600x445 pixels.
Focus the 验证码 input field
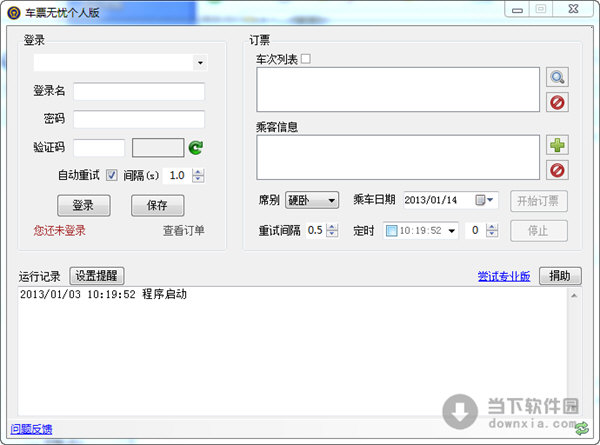pyautogui.click(x=99, y=148)
